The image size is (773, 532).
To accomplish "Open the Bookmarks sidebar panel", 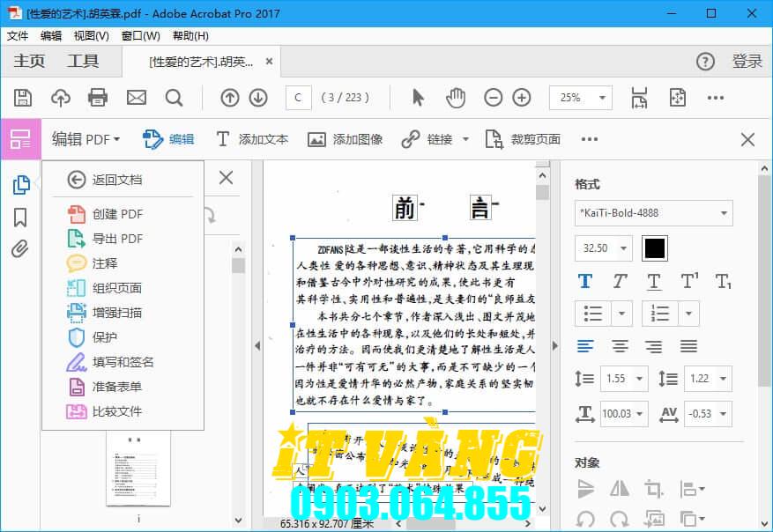I will click(20, 217).
